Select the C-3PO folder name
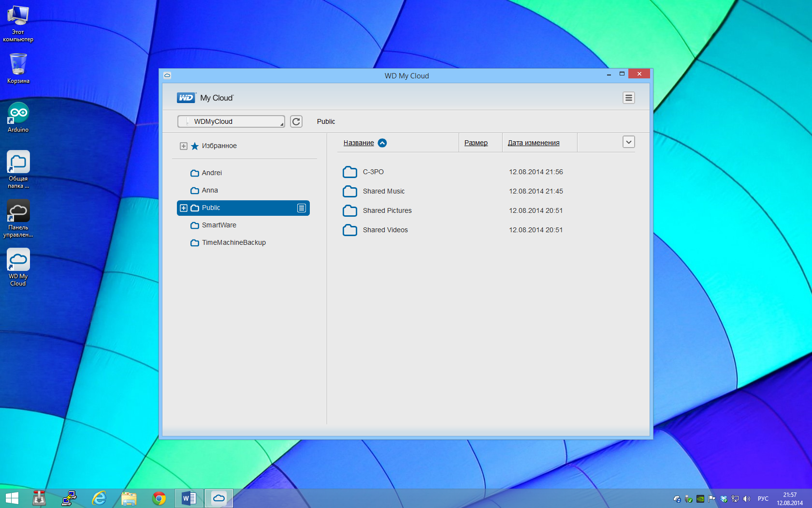This screenshot has width=812, height=508. 373,172
